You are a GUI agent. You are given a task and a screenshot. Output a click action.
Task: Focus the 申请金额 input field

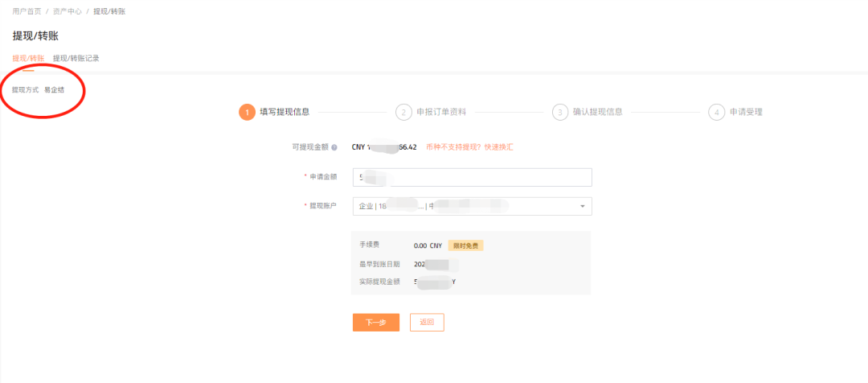[x=473, y=177]
